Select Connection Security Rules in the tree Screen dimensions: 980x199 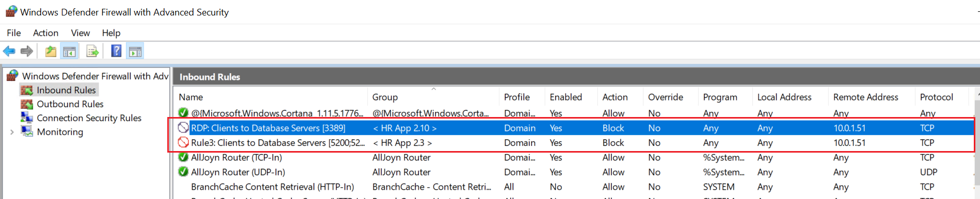tap(89, 118)
